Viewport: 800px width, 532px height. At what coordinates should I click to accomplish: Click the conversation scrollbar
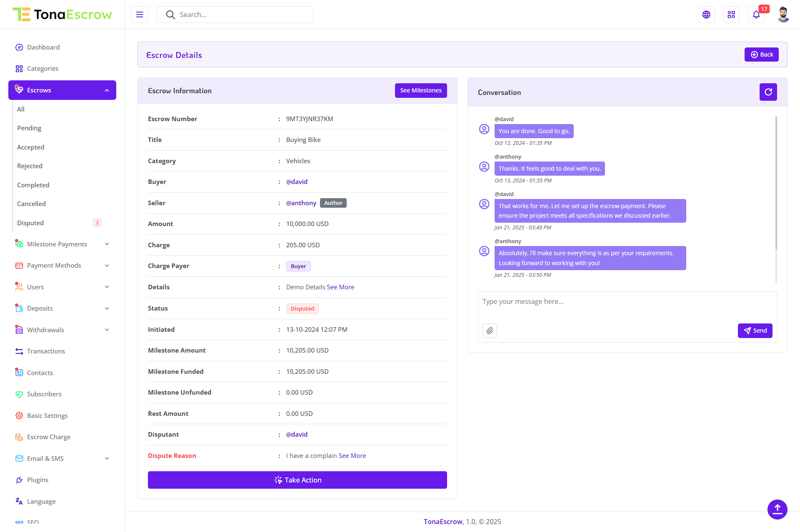[776, 183]
